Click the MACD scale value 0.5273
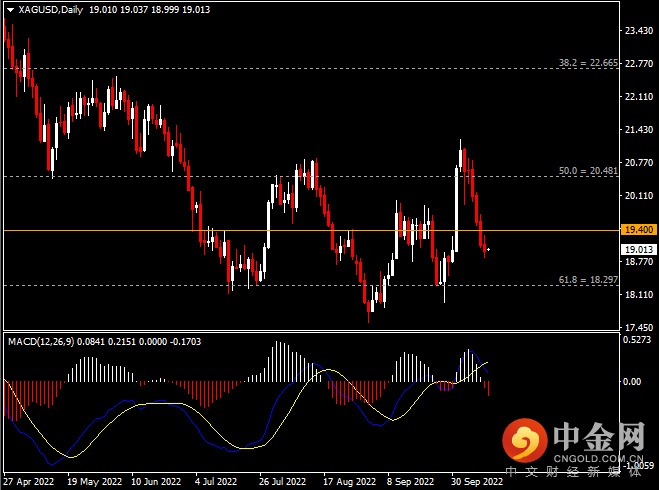The width and height of the screenshot is (659, 490). [637, 340]
